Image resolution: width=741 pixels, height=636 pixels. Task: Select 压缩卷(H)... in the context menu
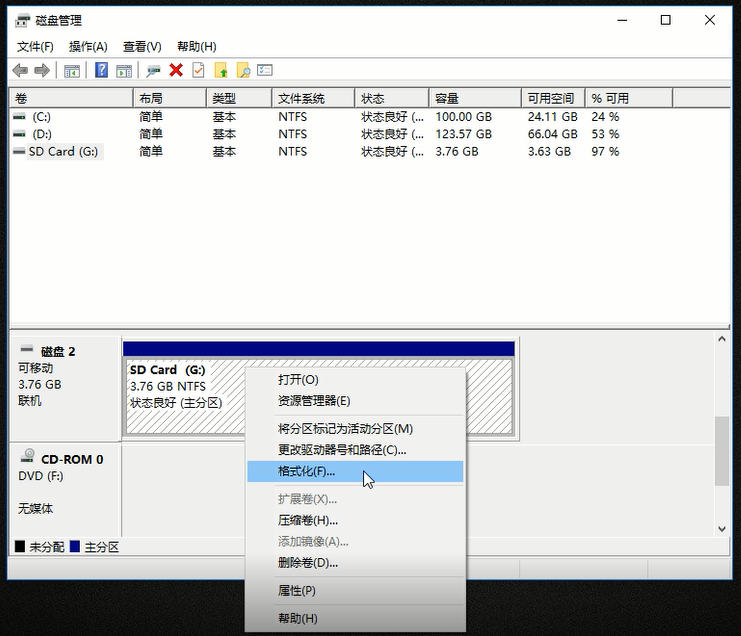pyautogui.click(x=308, y=520)
